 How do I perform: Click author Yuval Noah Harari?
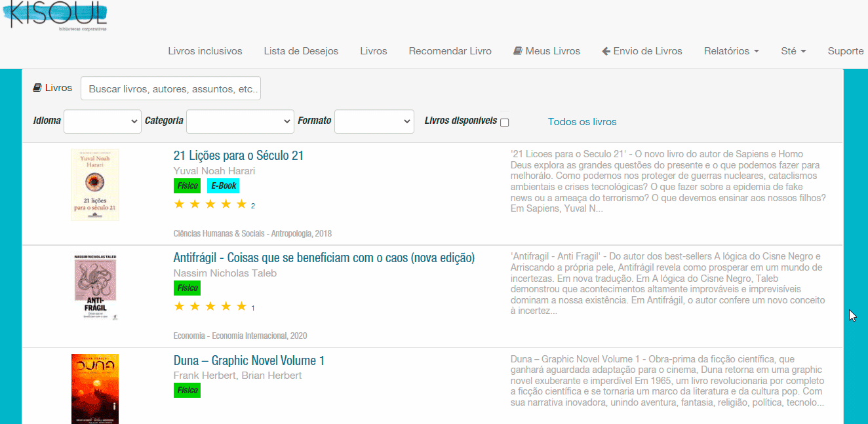click(214, 171)
